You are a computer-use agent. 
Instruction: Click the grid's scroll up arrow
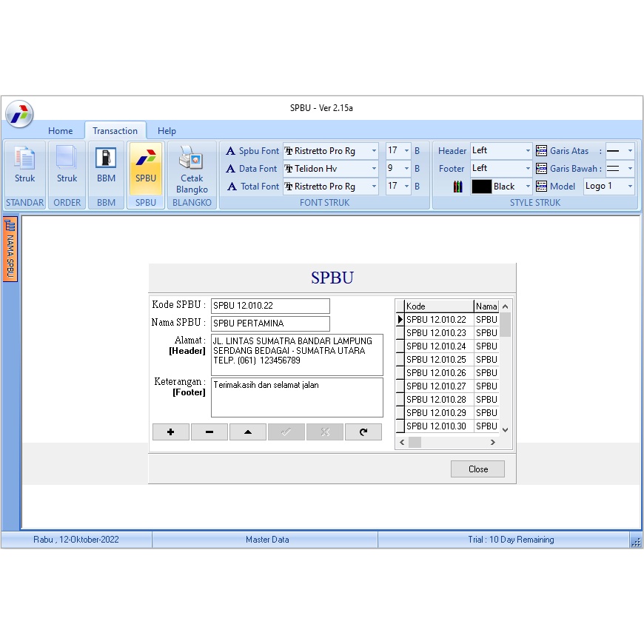(x=506, y=306)
